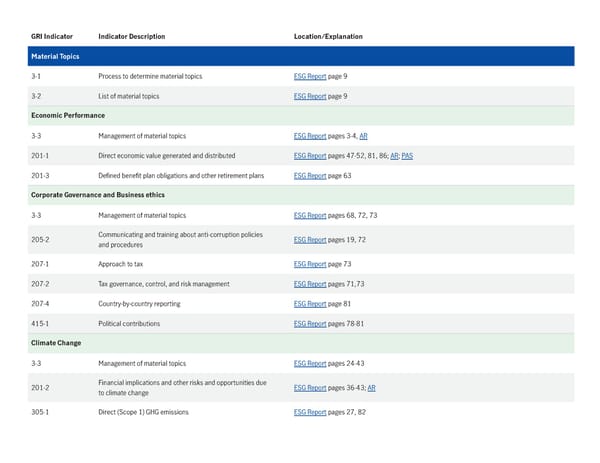600x463 pixels.
Task: Click ESG Report link citing pages 24-43
Action: pos(310,363)
